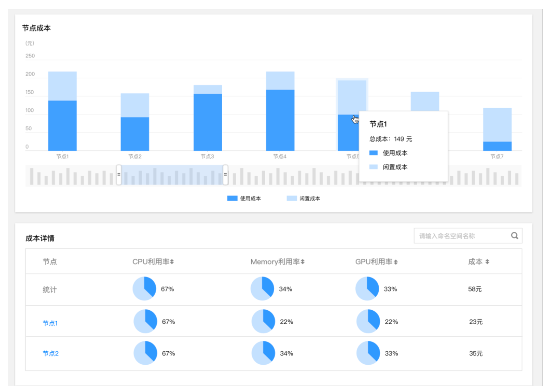Click 统计 row Memory pie chart

coord(262,289)
